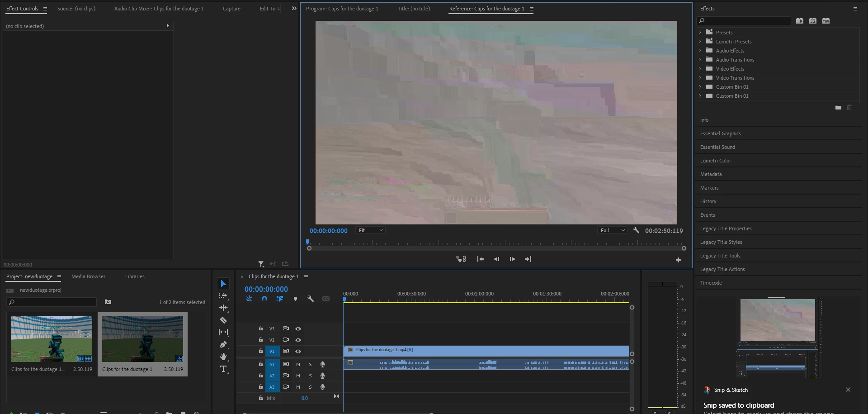The height and width of the screenshot is (414, 868).
Task: Open the Media Browser tab
Action: click(x=88, y=276)
